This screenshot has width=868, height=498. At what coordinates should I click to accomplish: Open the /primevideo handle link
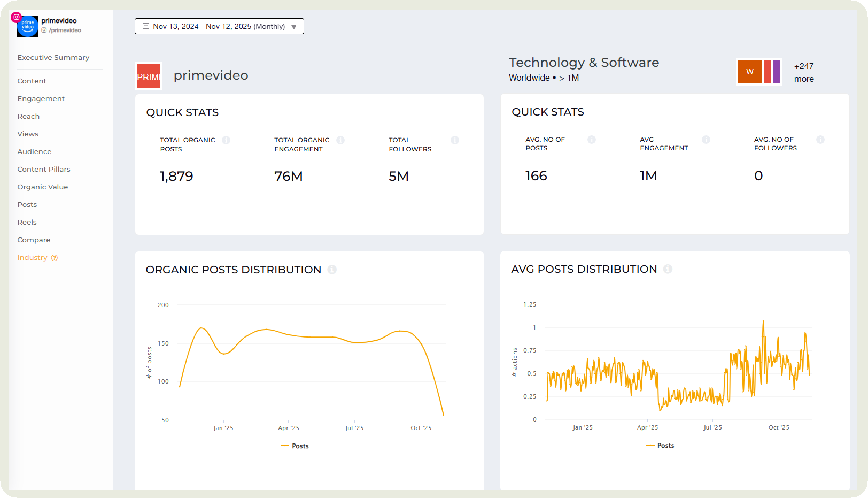[63, 30]
